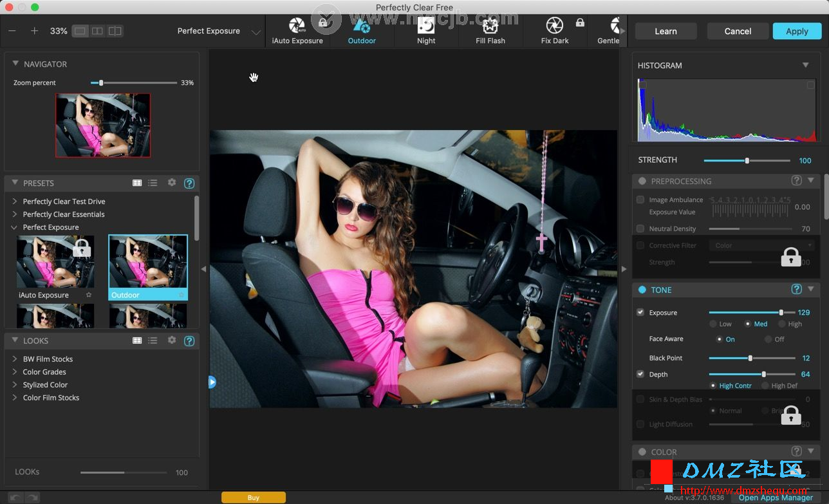
Task: Open Looks settings gear
Action: pos(172,341)
